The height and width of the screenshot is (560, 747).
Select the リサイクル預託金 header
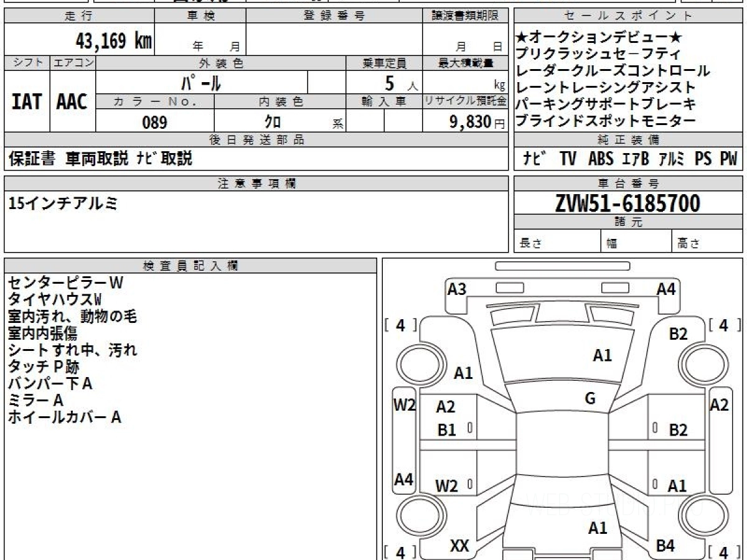[x=465, y=101]
